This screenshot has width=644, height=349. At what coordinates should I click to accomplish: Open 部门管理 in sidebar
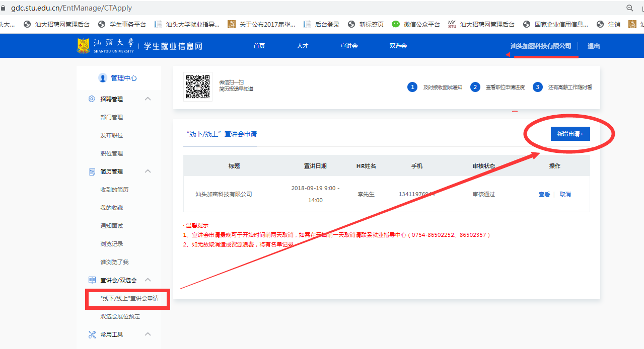[112, 117]
